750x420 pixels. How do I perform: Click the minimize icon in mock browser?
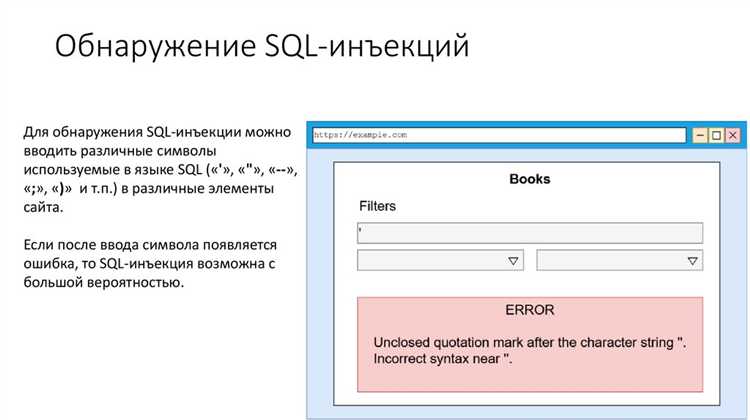(x=700, y=135)
